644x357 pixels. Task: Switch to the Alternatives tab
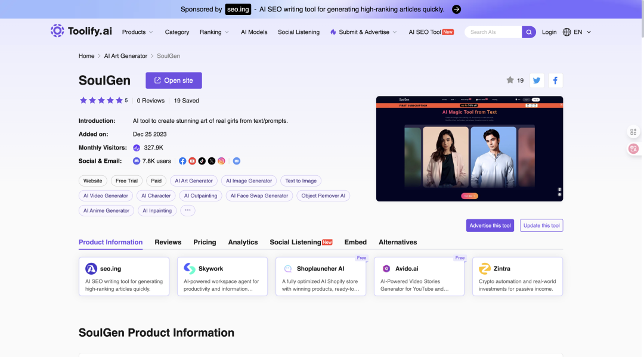coord(398,242)
